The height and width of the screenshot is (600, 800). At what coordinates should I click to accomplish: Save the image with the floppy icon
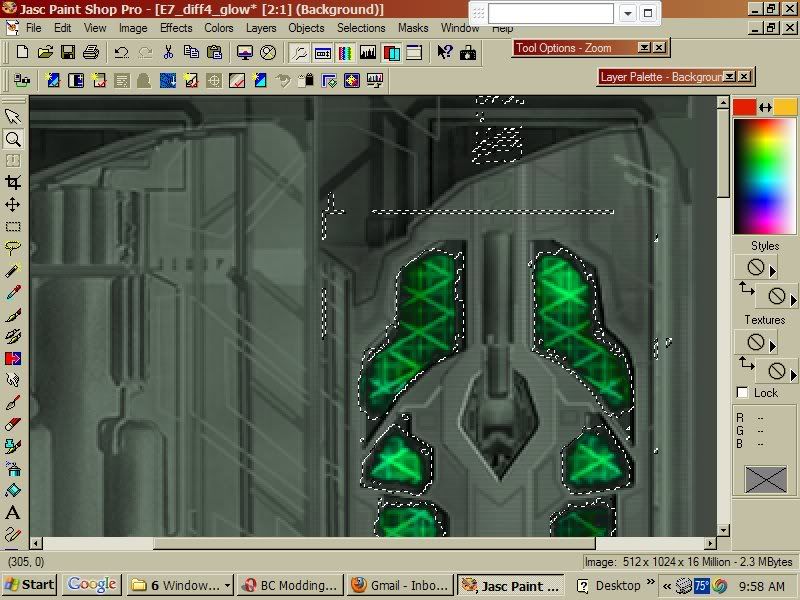coord(68,52)
